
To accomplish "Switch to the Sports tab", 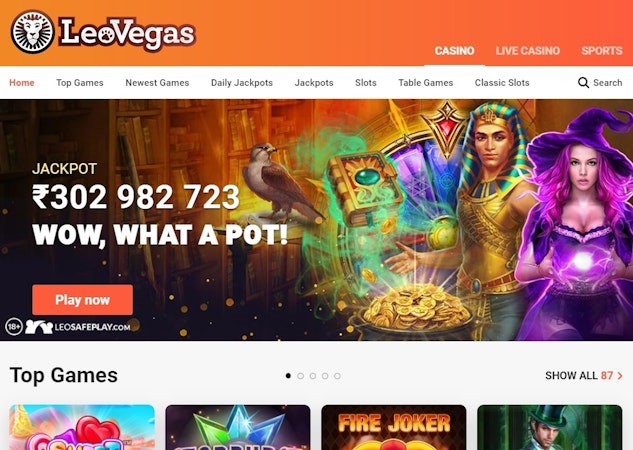I will 602,51.
